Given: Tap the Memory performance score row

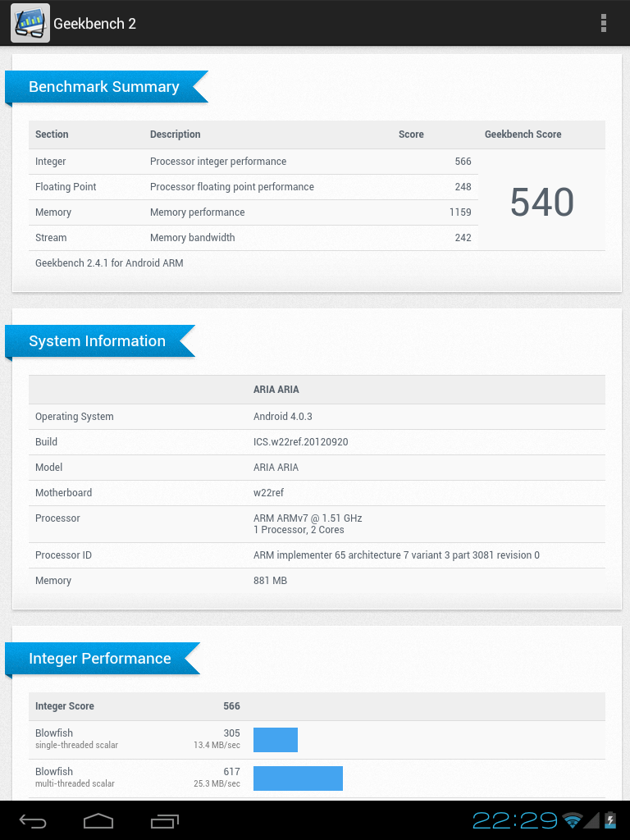Looking at the screenshot, I should 253,212.
